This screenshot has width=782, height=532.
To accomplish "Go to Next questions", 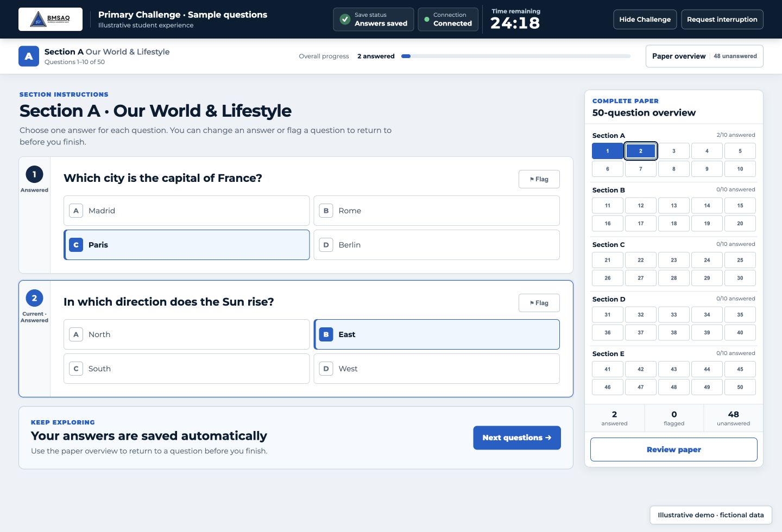I will point(517,438).
